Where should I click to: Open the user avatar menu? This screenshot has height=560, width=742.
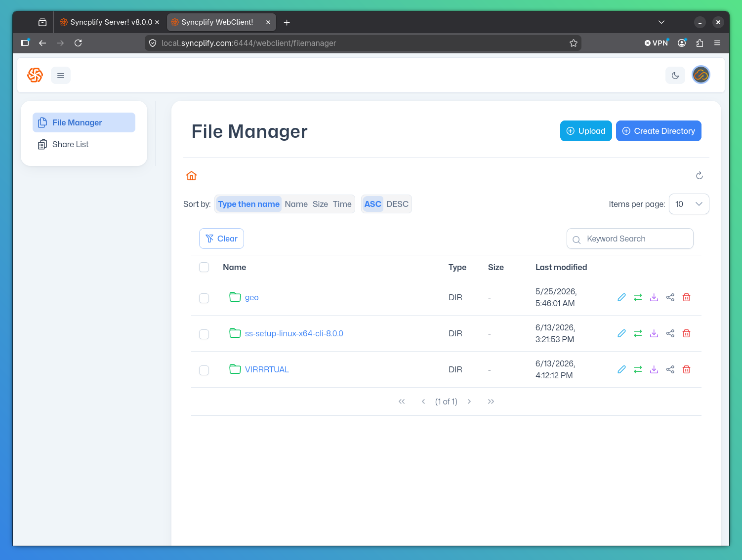(x=701, y=75)
